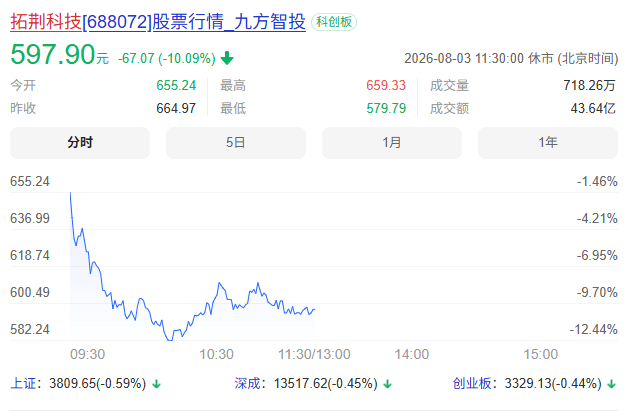Click the -12.44% percent axis label
The image size is (626, 412).
point(593,329)
